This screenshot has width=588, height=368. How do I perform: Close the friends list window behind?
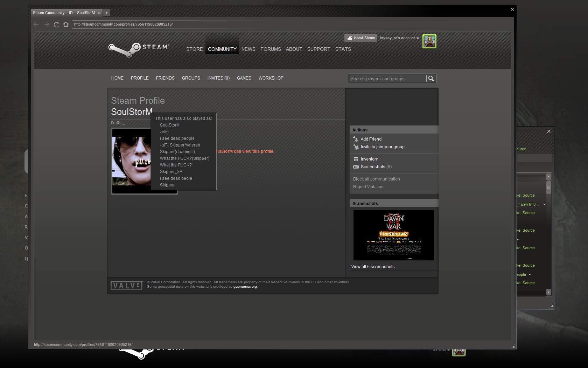[549, 131]
